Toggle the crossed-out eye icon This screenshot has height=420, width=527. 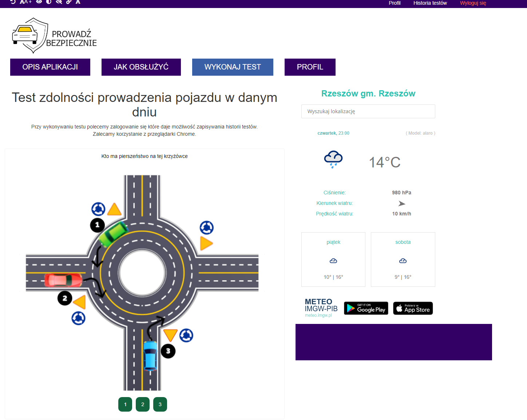point(59,2)
